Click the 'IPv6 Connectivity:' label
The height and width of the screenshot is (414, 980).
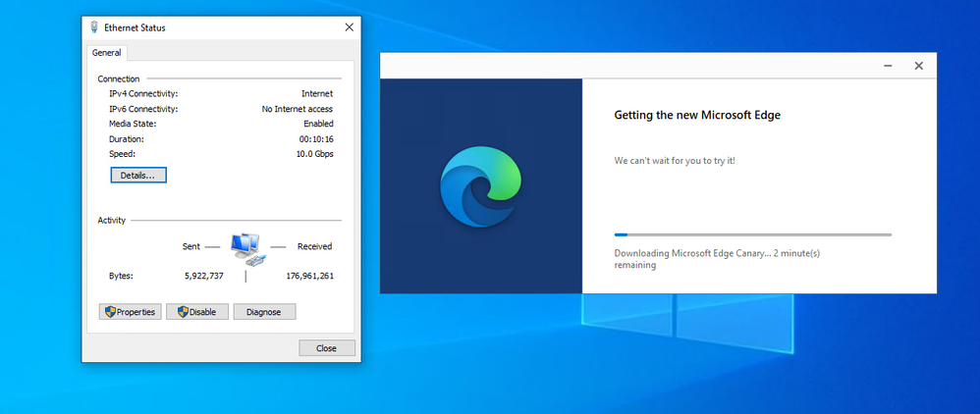[143, 109]
